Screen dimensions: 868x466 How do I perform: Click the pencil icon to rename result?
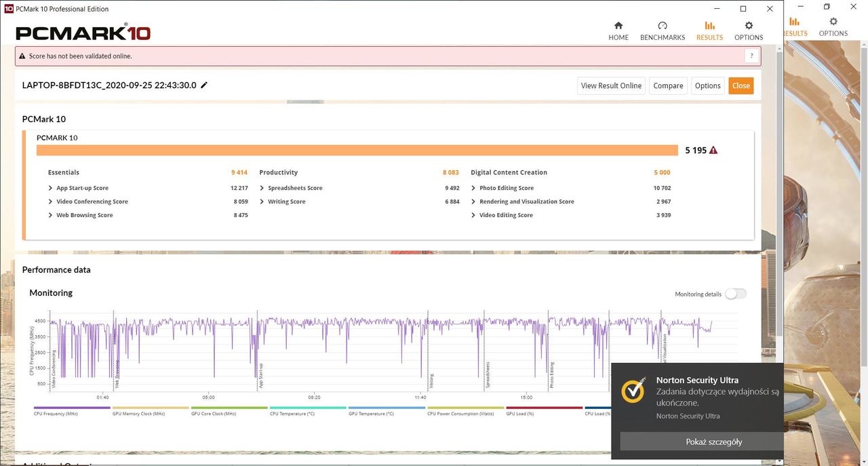(x=204, y=85)
